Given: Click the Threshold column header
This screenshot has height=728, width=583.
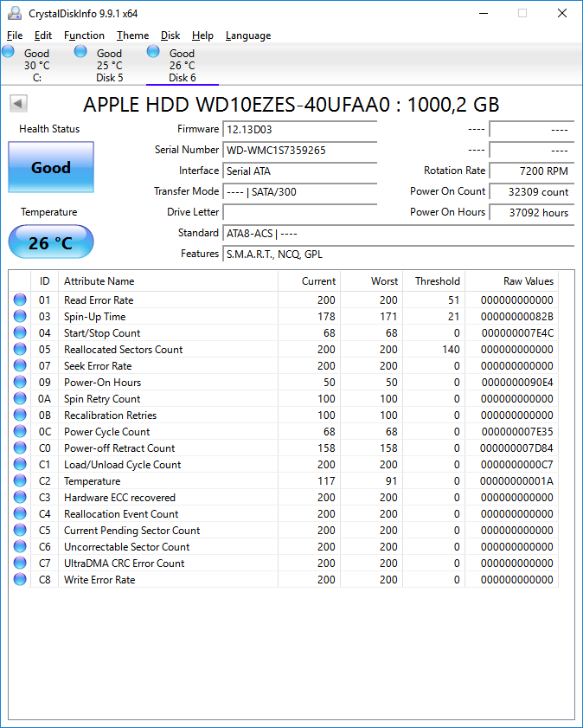Looking at the screenshot, I should 433,280.
